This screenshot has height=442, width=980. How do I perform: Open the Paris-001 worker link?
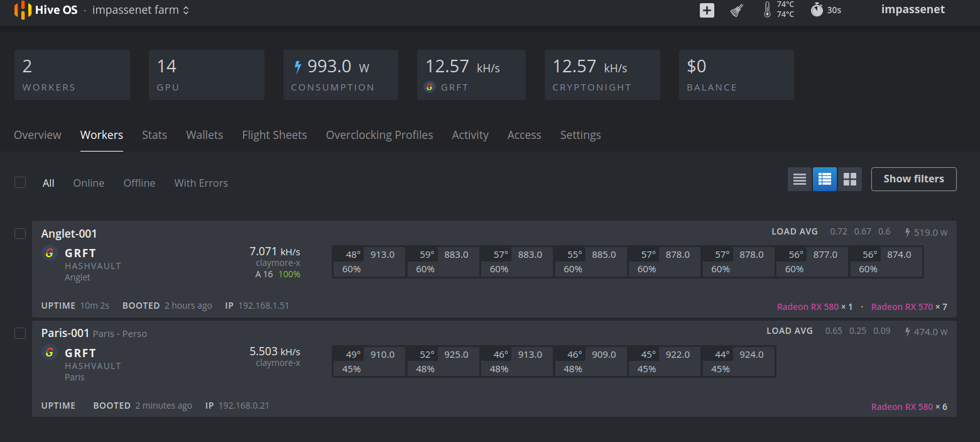(x=65, y=333)
